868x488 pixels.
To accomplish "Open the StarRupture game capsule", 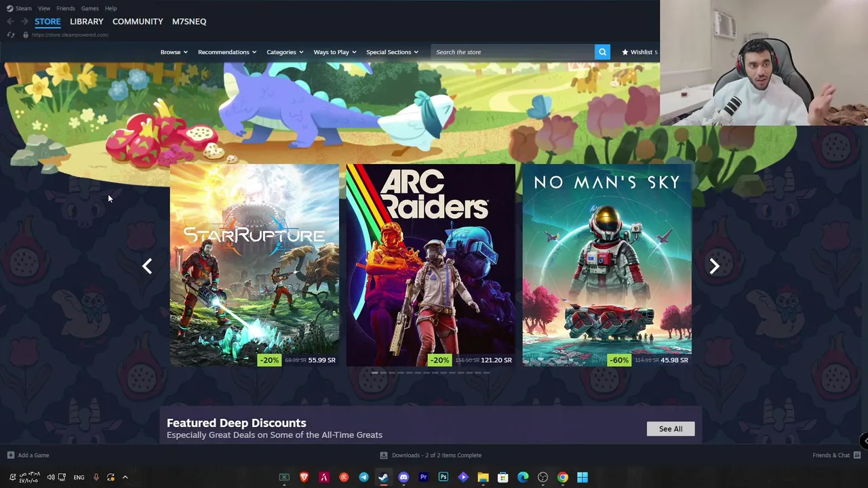I will pyautogui.click(x=254, y=265).
